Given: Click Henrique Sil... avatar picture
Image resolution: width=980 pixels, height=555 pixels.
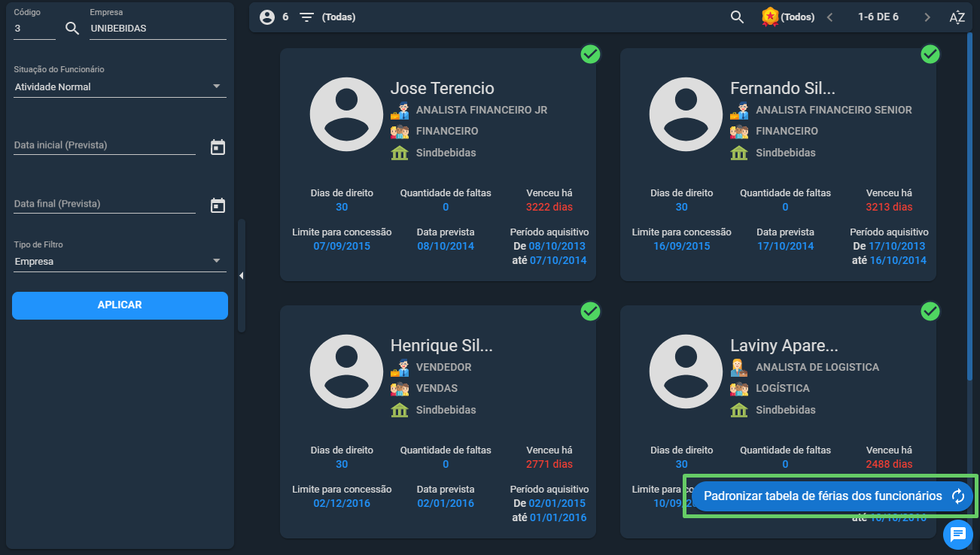Looking at the screenshot, I should (346, 372).
